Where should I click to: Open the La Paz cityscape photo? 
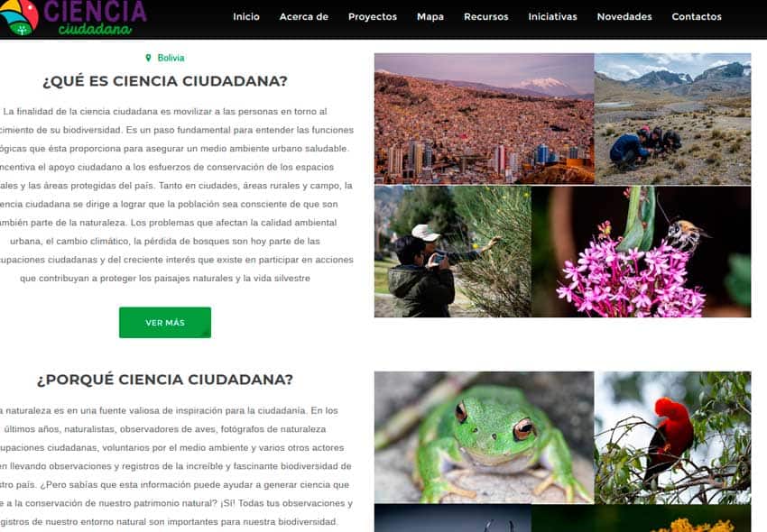click(x=485, y=119)
